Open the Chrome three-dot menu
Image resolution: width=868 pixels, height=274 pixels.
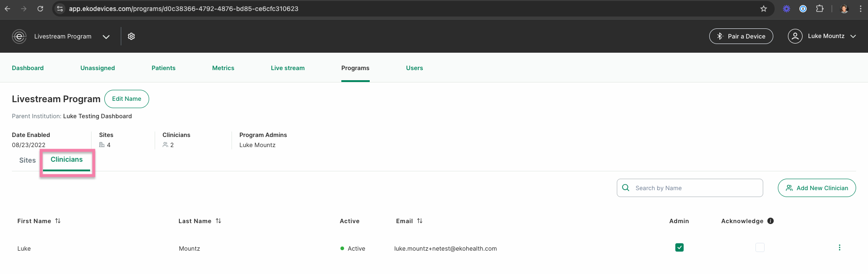(860, 9)
